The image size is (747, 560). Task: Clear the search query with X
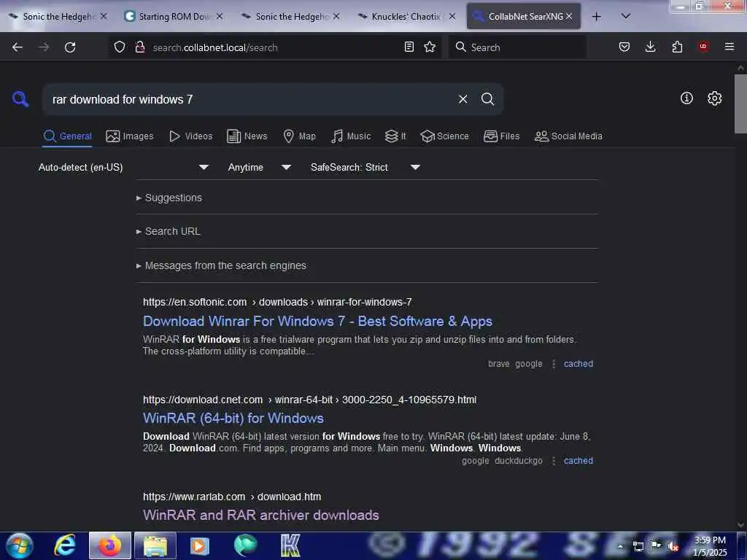click(x=462, y=99)
